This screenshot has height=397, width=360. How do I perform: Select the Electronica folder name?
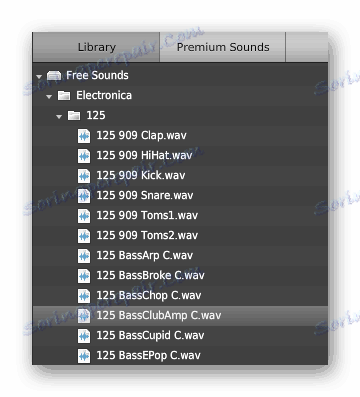coord(104,95)
